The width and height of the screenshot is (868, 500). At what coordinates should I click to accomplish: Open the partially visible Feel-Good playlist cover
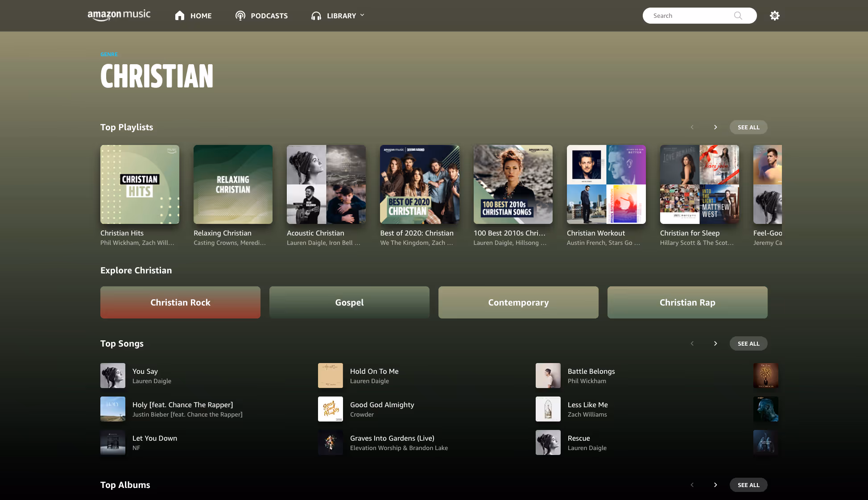[x=768, y=184]
